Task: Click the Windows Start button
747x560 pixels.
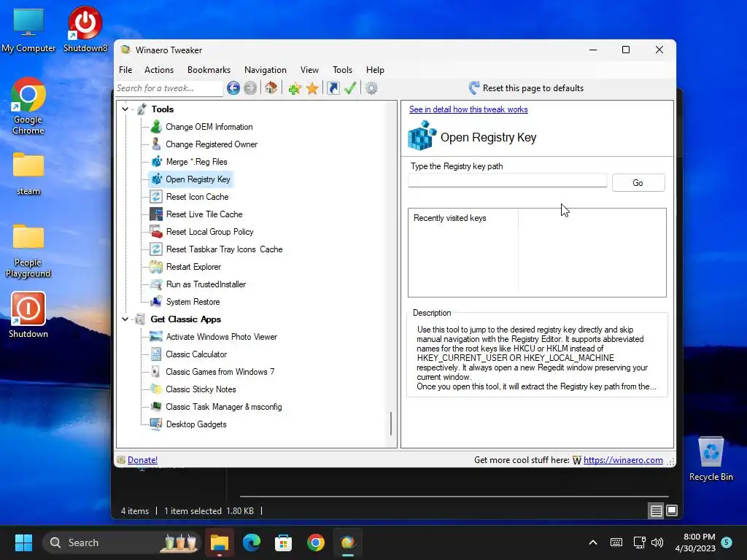Action: click(23, 542)
